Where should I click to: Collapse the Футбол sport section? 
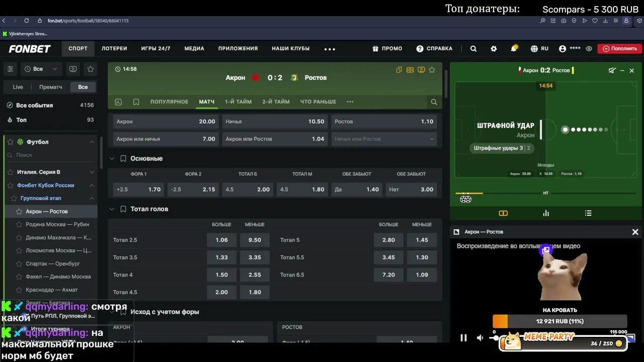point(92,142)
